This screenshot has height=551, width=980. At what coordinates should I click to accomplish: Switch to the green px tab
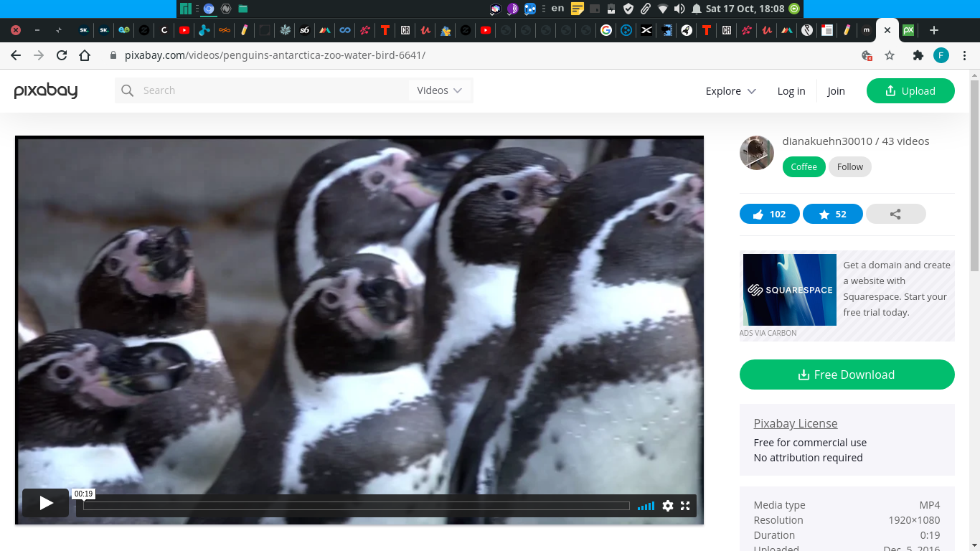coord(908,30)
